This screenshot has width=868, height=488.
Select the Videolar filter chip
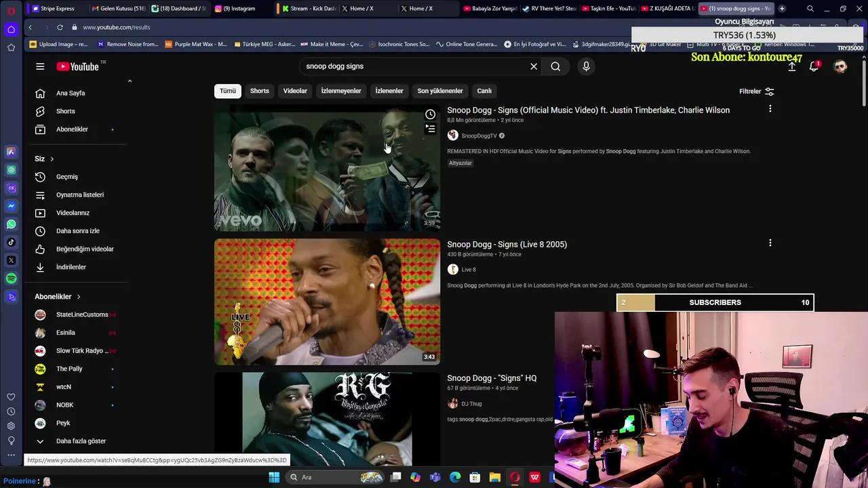point(295,91)
